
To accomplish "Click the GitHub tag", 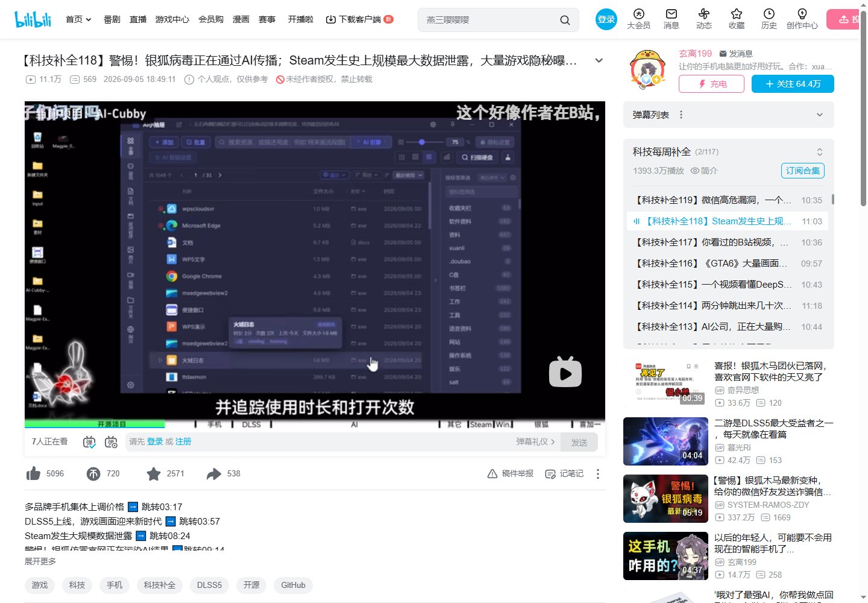I will (293, 585).
